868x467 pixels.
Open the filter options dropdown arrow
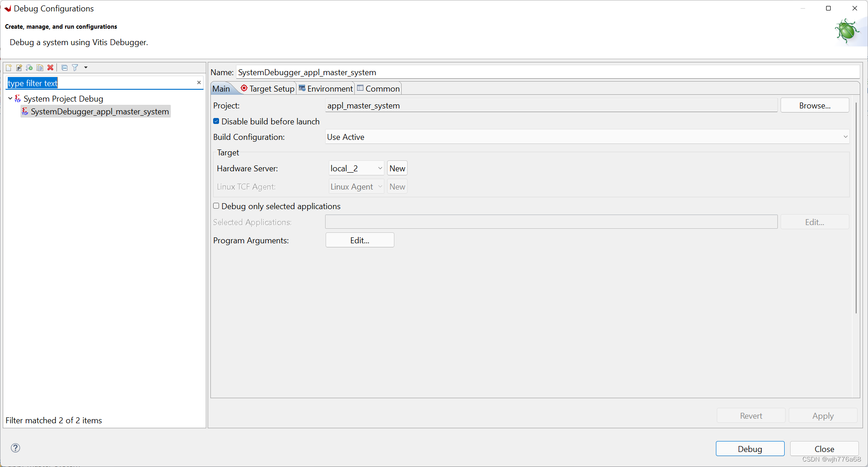[x=86, y=67]
